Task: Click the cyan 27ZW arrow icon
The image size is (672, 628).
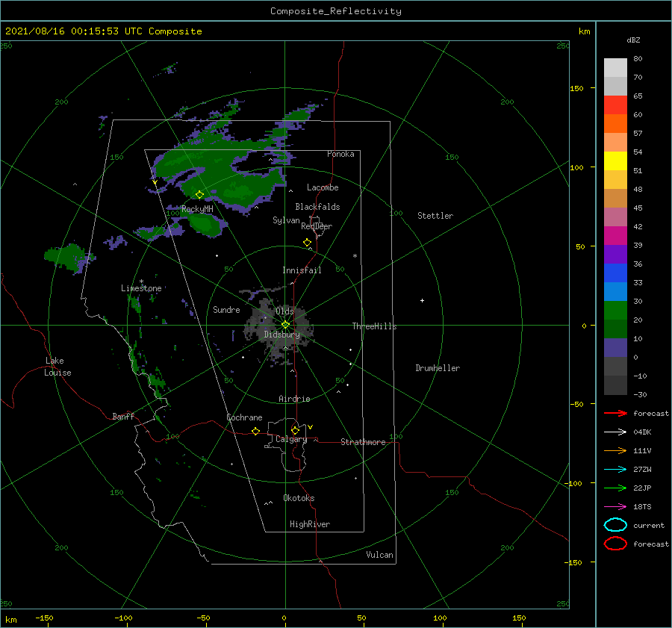Action: point(615,470)
